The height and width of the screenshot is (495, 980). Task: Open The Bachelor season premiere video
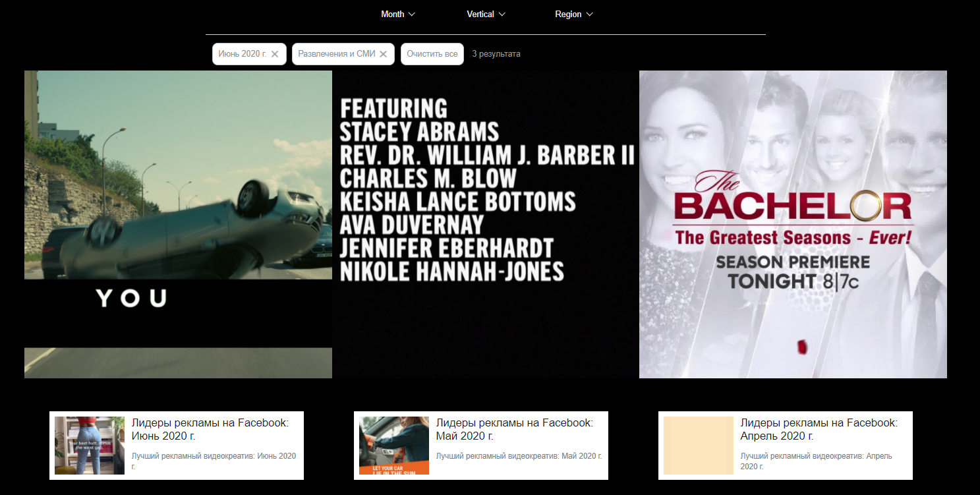793,224
